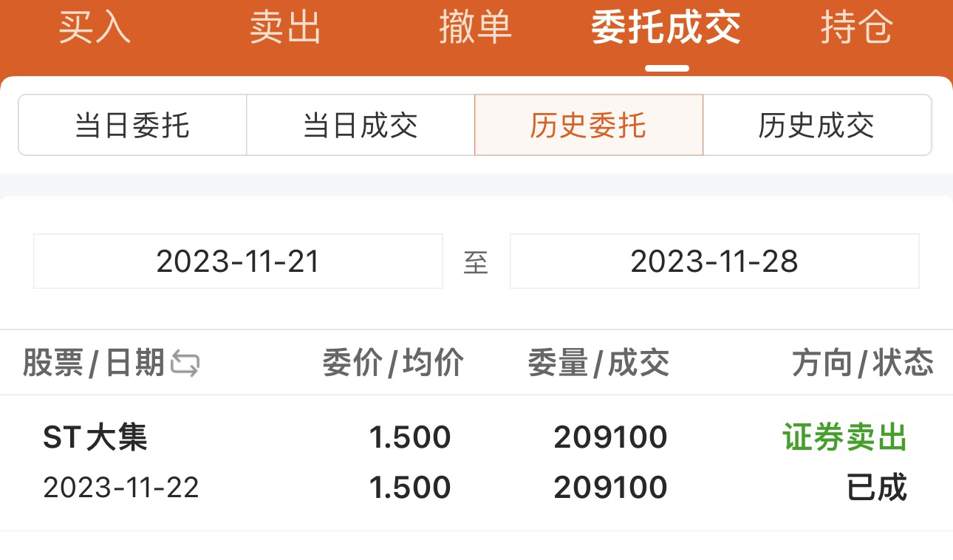Switch to the 撤单 tab

click(x=476, y=28)
